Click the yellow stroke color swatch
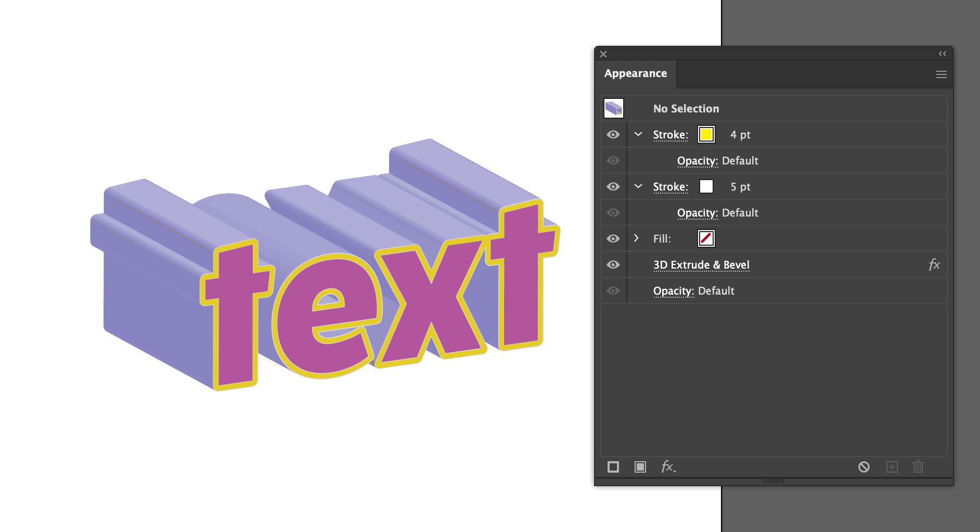The width and height of the screenshot is (980, 532). coord(706,134)
